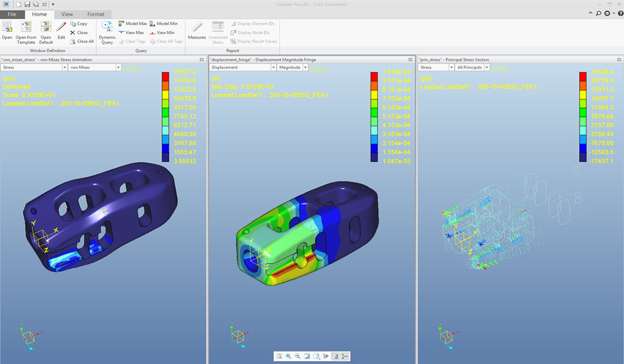Show the View Max tag
This screenshot has width=624, height=364.
coord(131,32)
